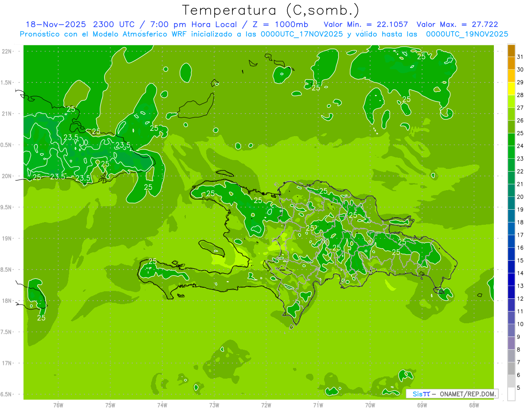Click the color scale swatch between 26 and 27

(511, 114)
